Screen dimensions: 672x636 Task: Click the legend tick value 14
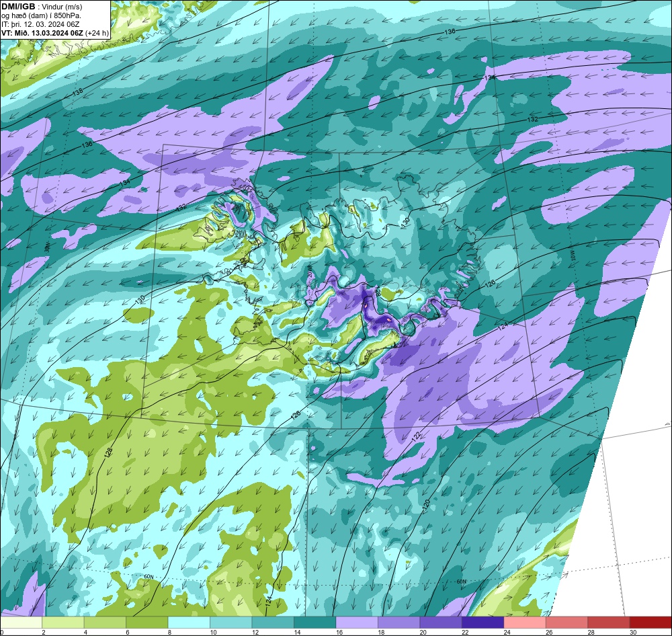297,632
